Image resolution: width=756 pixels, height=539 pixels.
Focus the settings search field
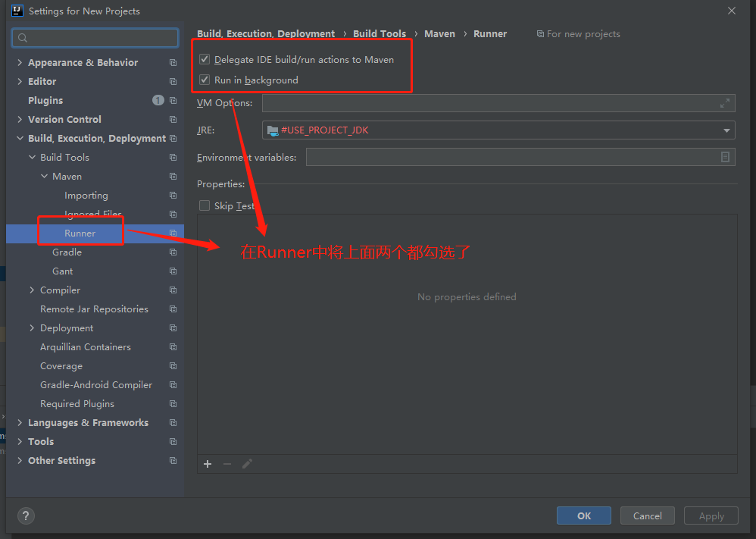[95, 38]
